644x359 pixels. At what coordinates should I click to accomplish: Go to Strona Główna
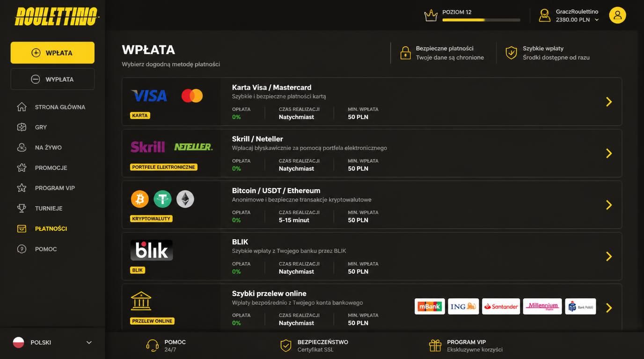click(52, 107)
